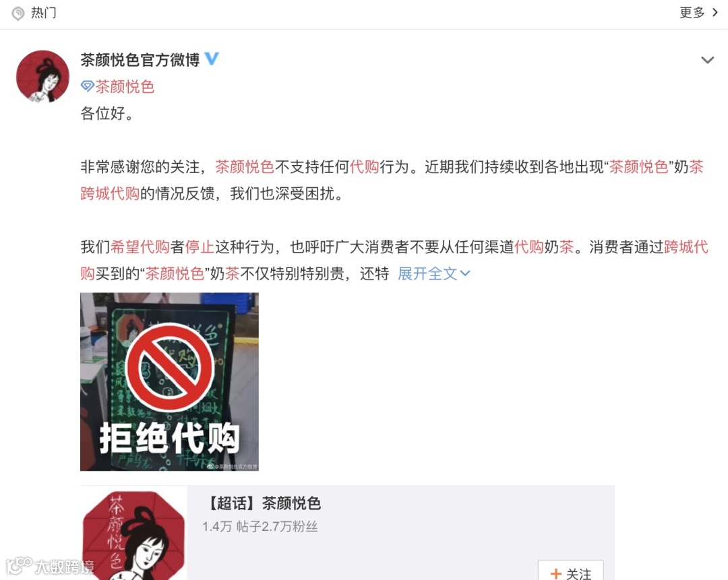Screen dimensions: 728x580
Task: Click the 1.4万 帖子2.7万粉丝 stats text
Action: 260,527
